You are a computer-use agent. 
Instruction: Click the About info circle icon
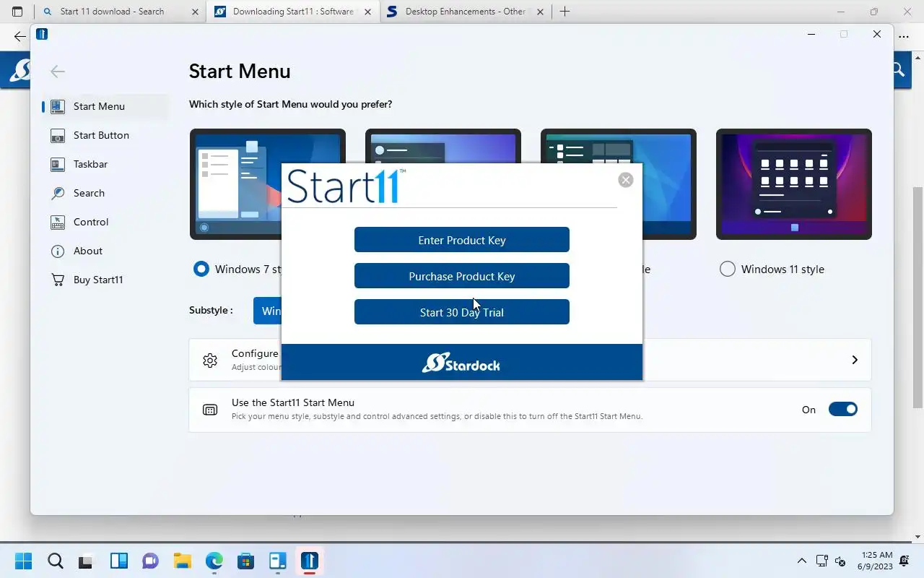(x=58, y=251)
